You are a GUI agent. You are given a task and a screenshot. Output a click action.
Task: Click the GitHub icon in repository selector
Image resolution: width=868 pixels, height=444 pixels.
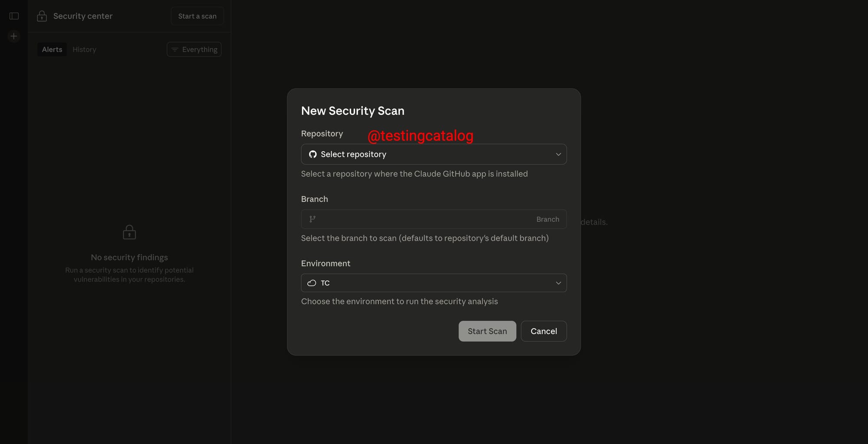[312, 154]
